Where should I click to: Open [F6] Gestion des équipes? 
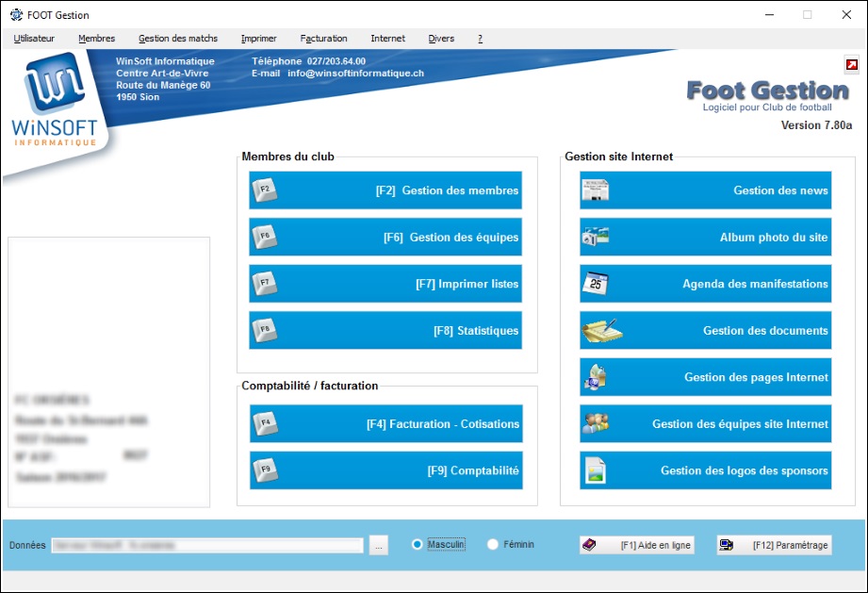385,237
